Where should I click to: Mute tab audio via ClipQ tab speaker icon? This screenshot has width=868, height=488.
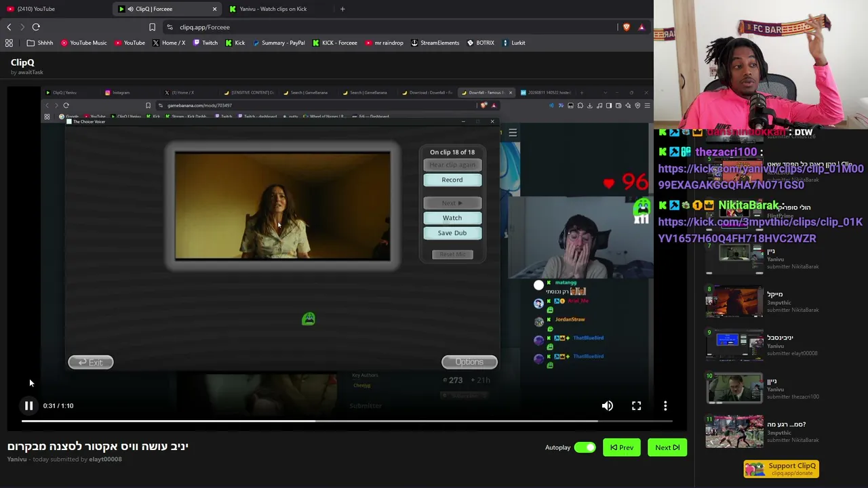click(x=130, y=9)
